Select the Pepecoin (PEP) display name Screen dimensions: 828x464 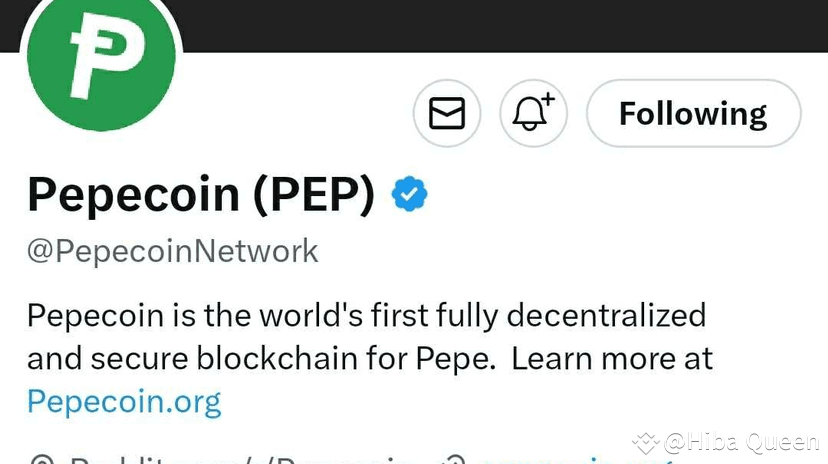click(x=201, y=194)
